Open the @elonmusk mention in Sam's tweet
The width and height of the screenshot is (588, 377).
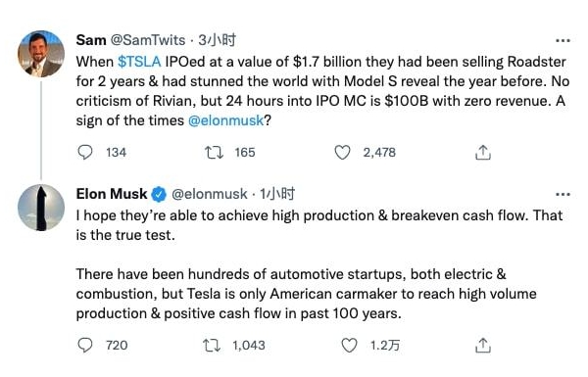(x=226, y=120)
